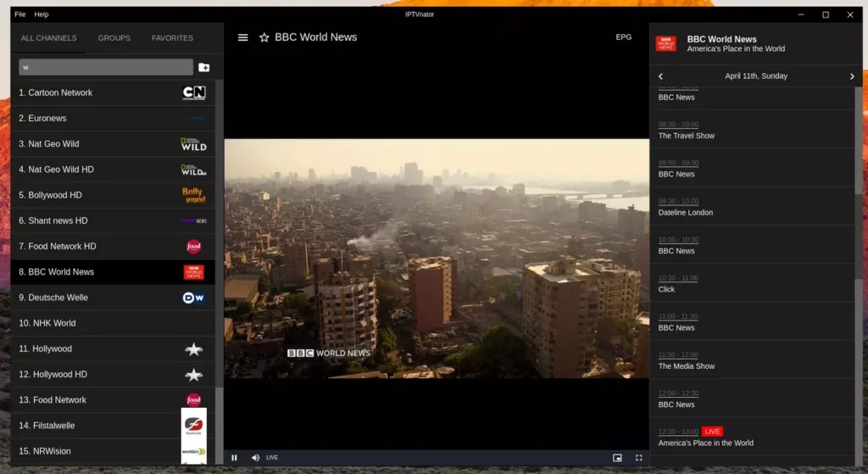Click the add playlist folder icon
The width and height of the screenshot is (868, 474).
[x=203, y=67]
